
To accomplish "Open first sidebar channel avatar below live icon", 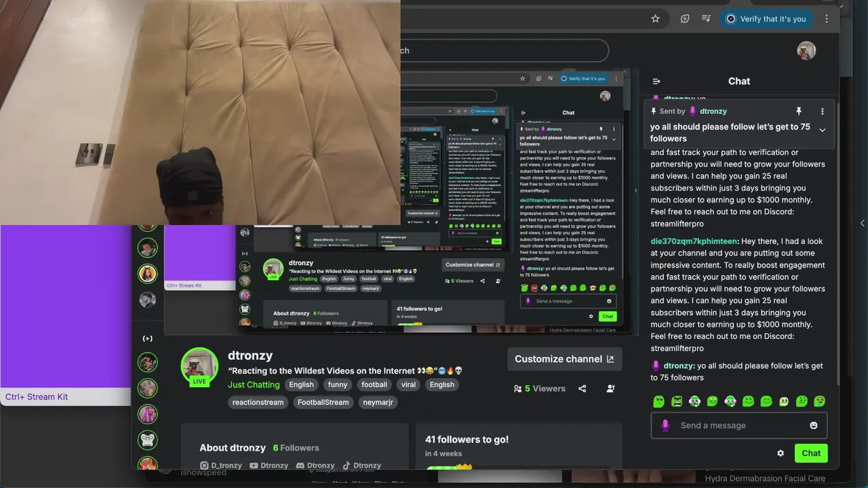I will pos(148,363).
